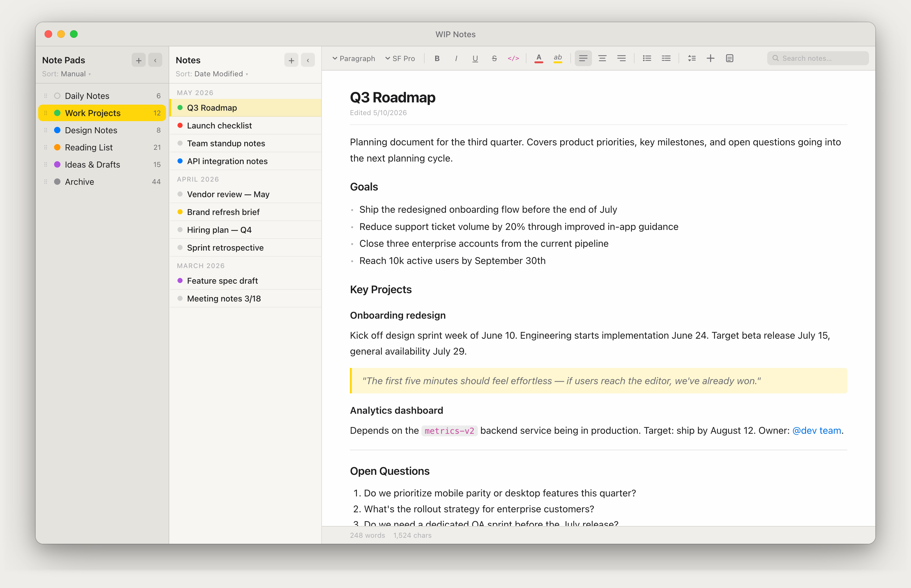Screen dimensions: 911x588
Task: Select the Daily Notes note pad
Action: [x=102, y=96]
